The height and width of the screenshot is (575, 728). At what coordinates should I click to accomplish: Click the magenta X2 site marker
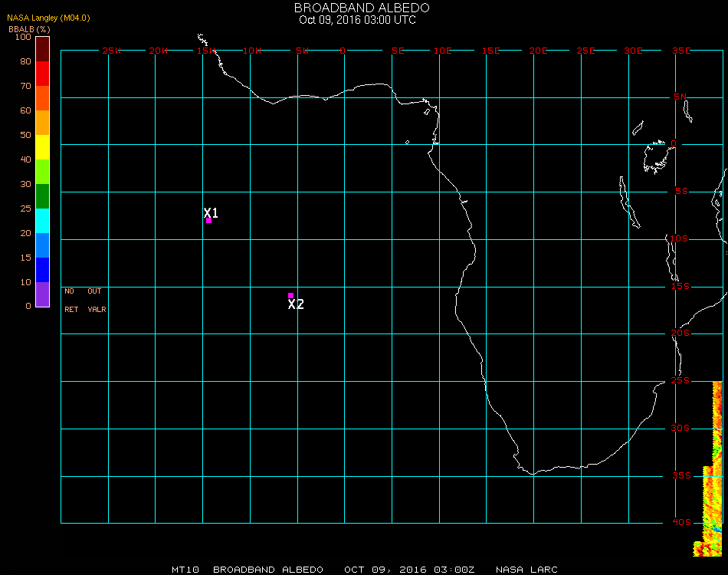coord(290,295)
